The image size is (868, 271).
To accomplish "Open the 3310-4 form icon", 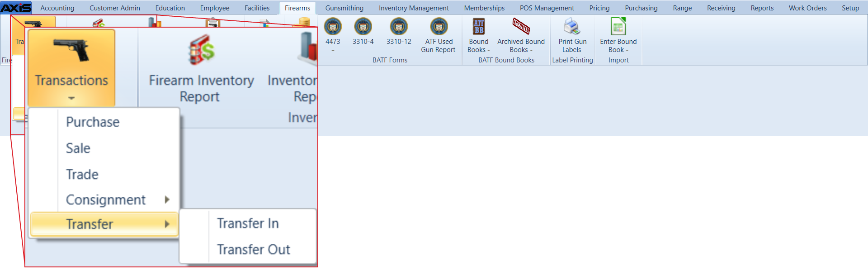I will [363, 27].
